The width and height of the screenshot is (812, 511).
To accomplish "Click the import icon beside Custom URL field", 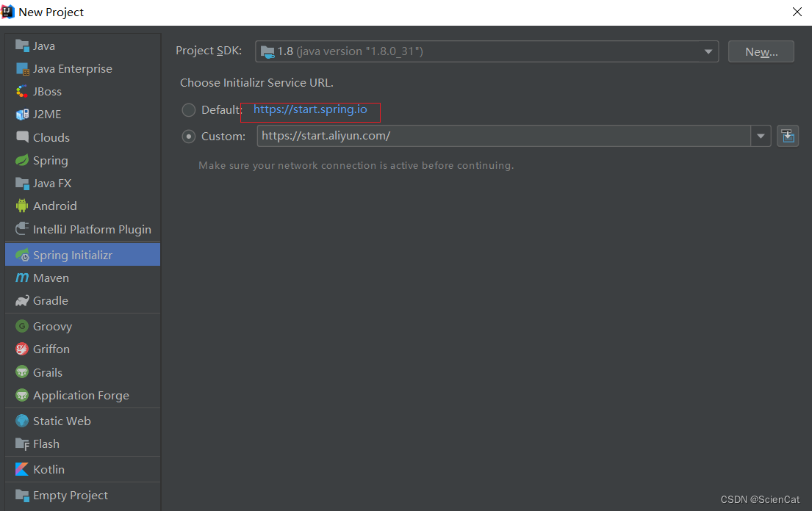I will (x=788, y=136).
